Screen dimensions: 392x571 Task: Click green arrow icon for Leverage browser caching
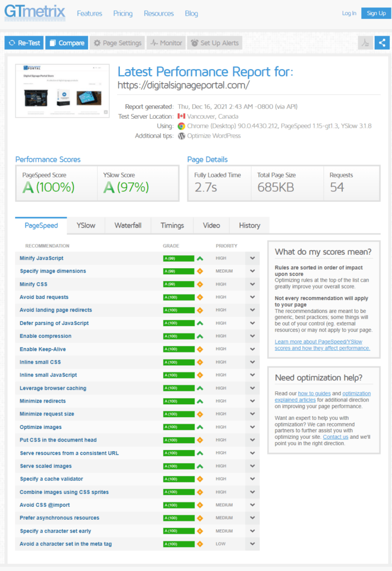point(200,388)
